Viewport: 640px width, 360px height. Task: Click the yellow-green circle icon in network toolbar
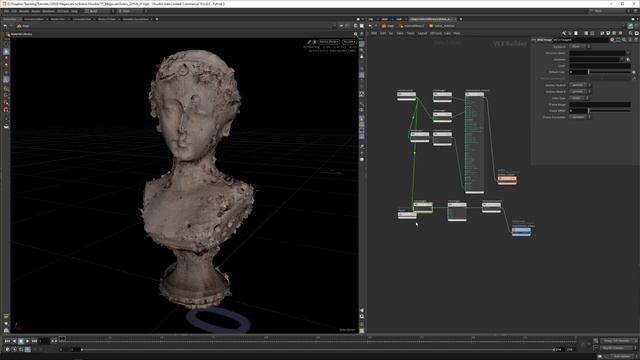click(x=608, y=33)
